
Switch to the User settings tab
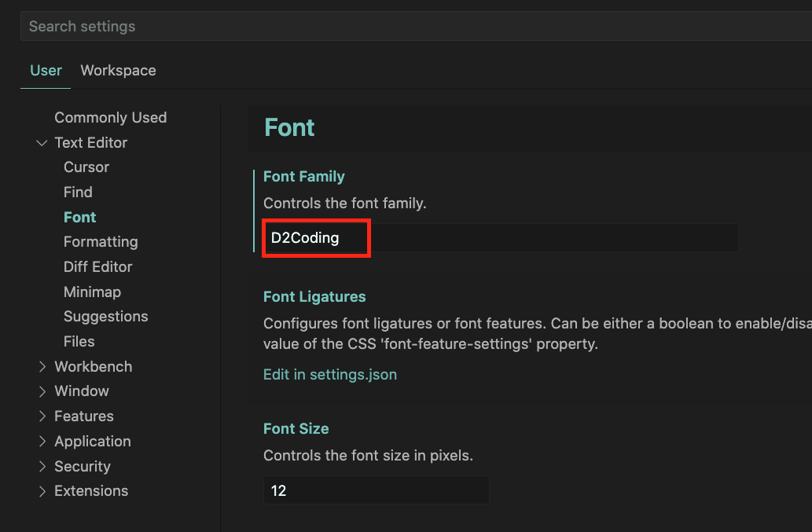(46, 70)
